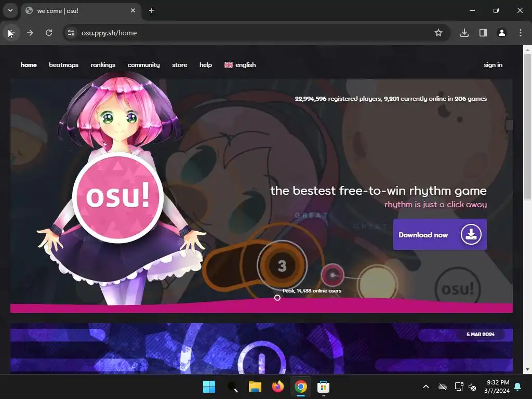Click the scrollbar up arrow
The height and width of the screenshot is (399, 532).
(x=528, y=49)
